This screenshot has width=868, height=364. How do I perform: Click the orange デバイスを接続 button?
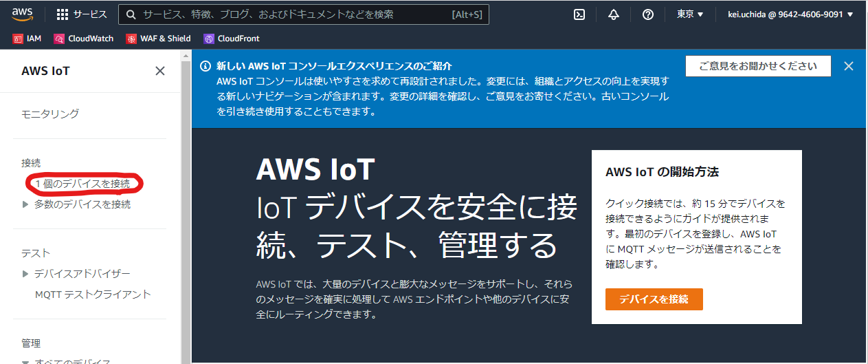coord(654,299)
